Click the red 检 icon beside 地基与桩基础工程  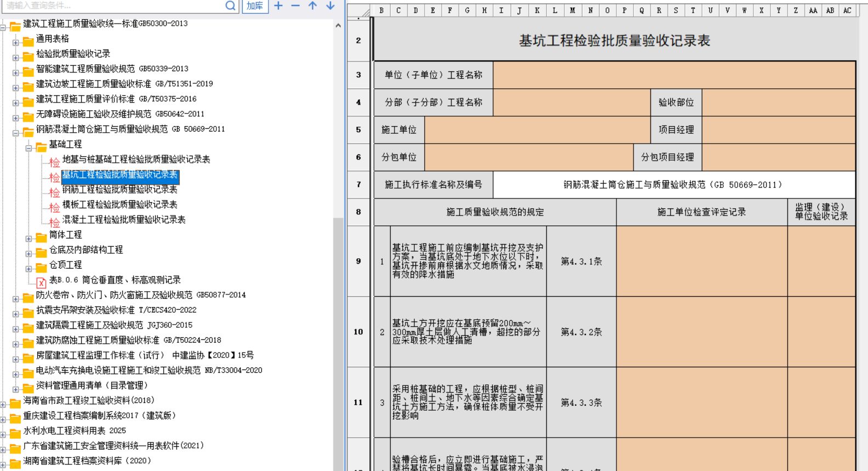pyautogui.click(x=54, y=162)
